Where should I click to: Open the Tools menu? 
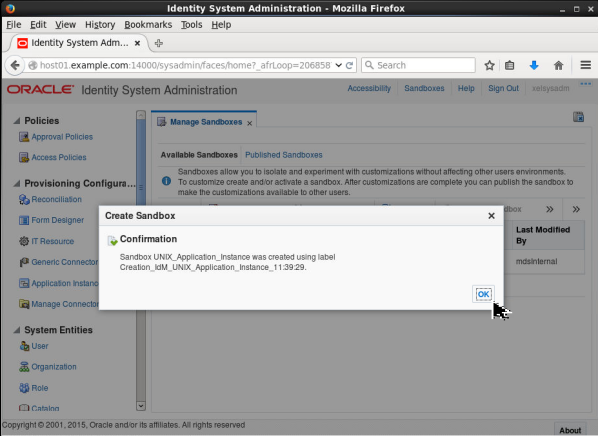[191, 25]
